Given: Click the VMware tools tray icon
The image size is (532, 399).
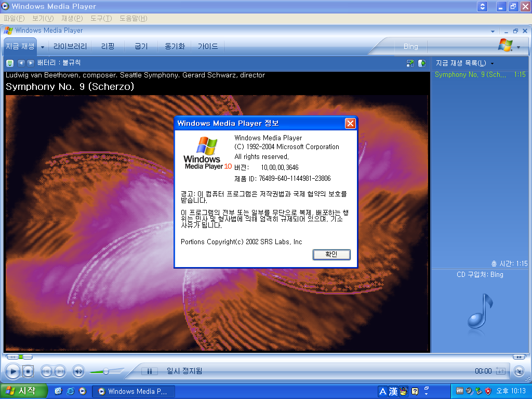Looking at the screenshot, I should [459, 391].
